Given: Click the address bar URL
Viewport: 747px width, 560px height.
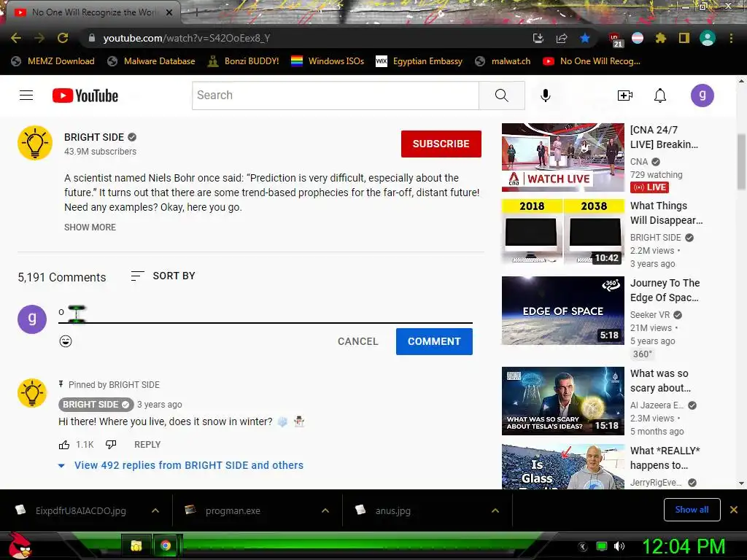Looking at the screenshot, I should coord(187,38).
